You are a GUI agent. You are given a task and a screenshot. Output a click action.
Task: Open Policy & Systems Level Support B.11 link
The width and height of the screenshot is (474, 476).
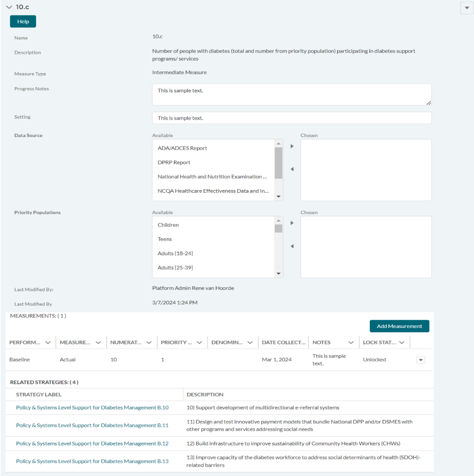tap(92, 426)
